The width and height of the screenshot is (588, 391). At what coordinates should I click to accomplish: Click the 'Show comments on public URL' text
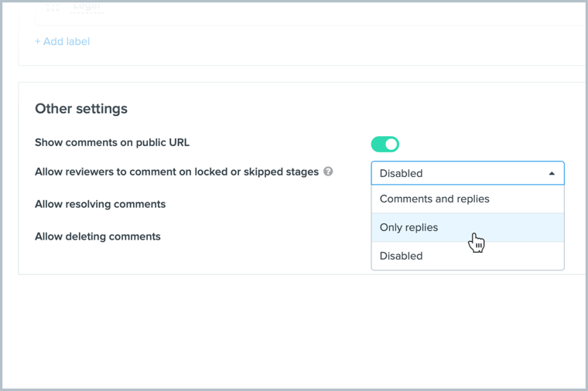(112, 143)
